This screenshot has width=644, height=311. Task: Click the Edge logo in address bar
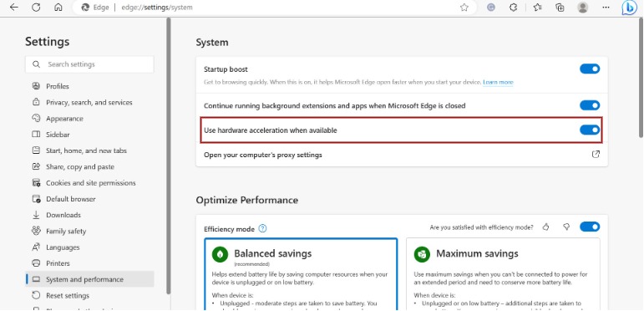(85, 8)
